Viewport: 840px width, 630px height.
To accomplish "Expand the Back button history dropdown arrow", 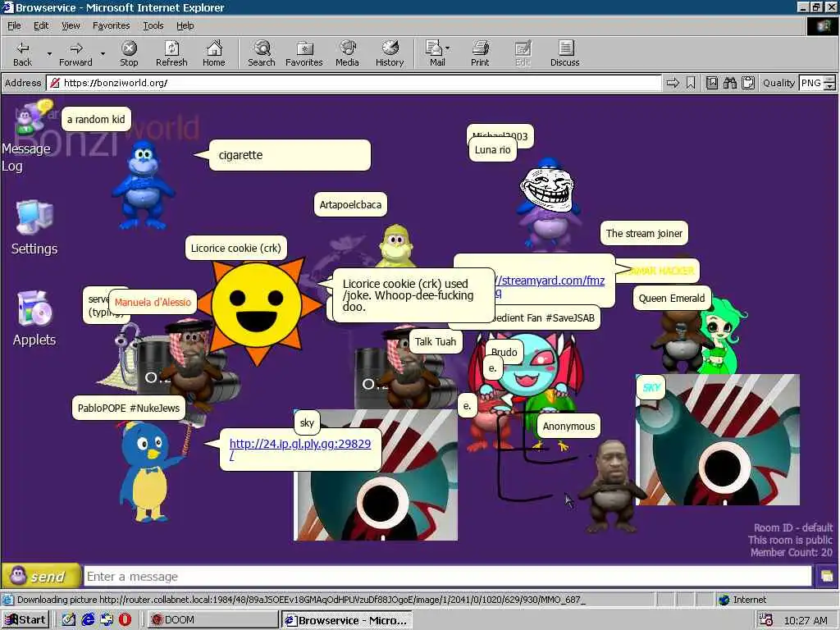I will [x=49, y=53].
